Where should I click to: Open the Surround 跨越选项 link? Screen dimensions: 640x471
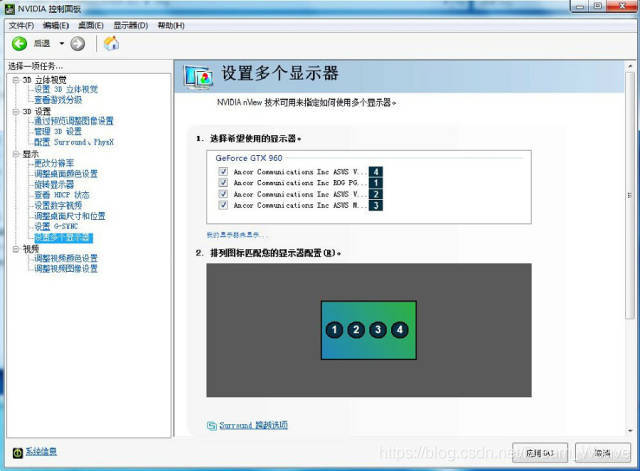(x=253, y=425)
